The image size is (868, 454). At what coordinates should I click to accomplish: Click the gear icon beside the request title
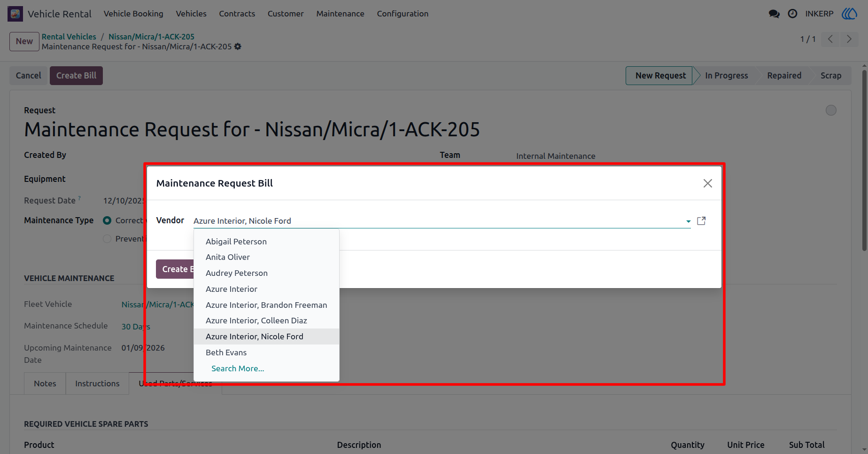pos(238,47)
